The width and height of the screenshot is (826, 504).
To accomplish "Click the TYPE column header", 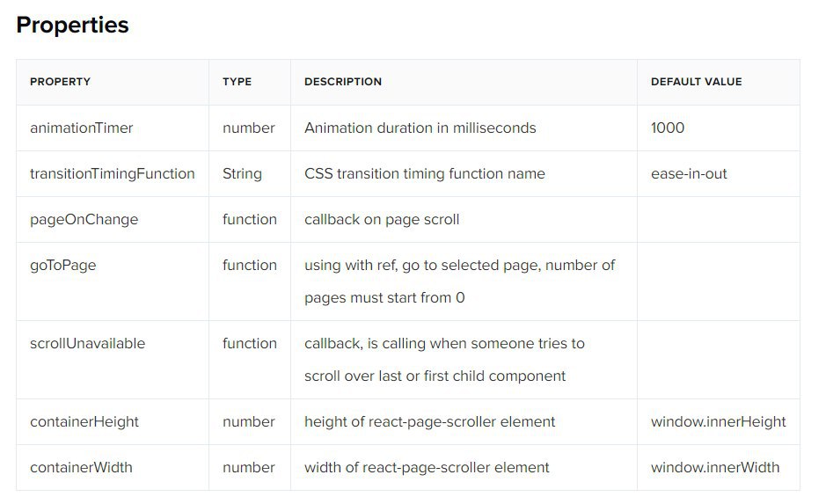I will 237,82.
